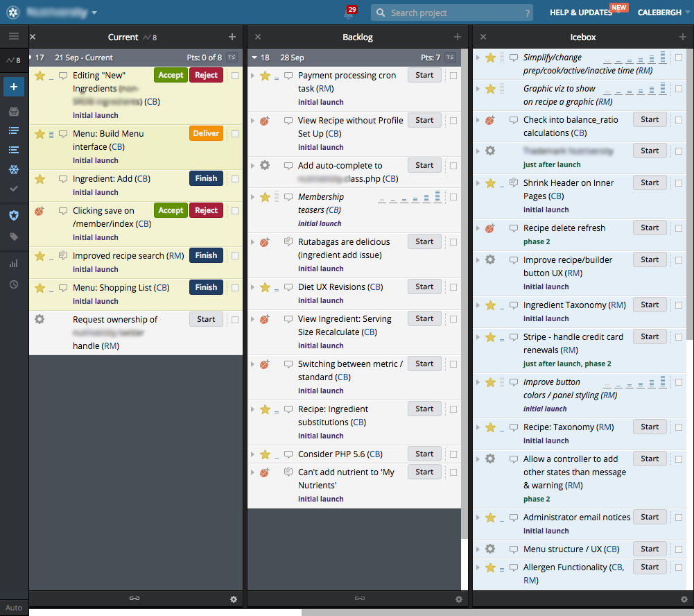Expand the Administrator email notices story
Viewport: 694px width, 616px height.
click(x=478, y=517)
